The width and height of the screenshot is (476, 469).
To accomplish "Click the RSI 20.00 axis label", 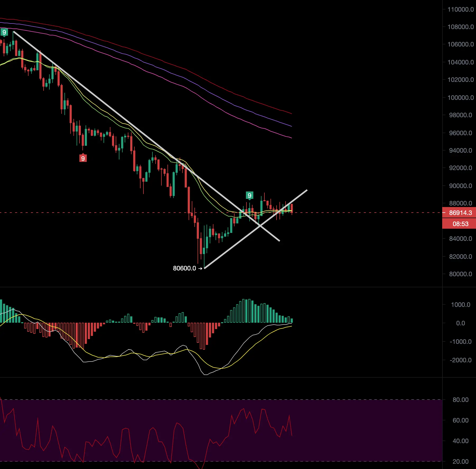I will pos(460,462).
